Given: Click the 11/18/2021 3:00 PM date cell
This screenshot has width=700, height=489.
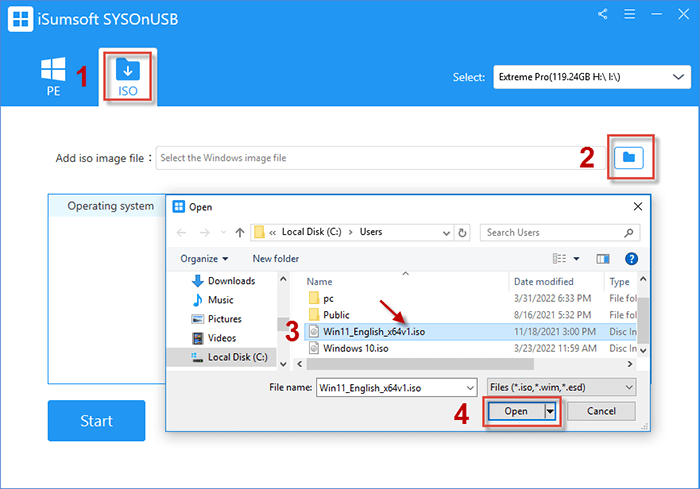Looking at the screenshot, I should point(555,332).
